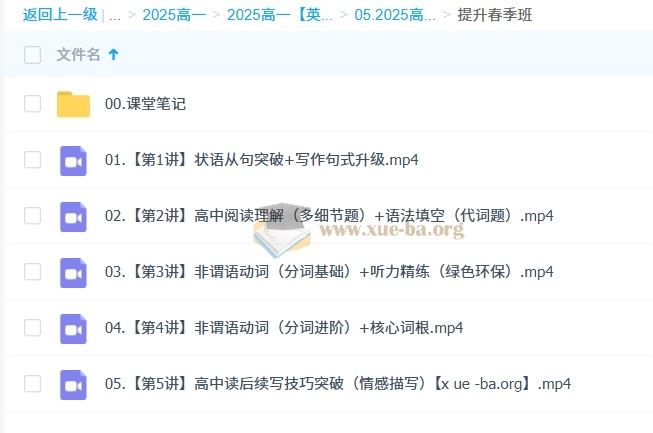Select checkbox for 03.【第3讲】 file
This screenshot has width=653, height=433.
pyautogui.click(x=32, y=271)
